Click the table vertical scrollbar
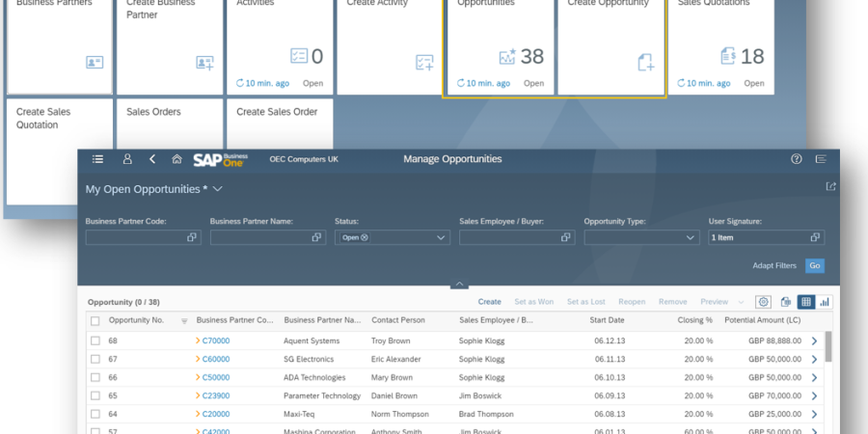This screenshot has height=434, width=868. coord(828,346)
